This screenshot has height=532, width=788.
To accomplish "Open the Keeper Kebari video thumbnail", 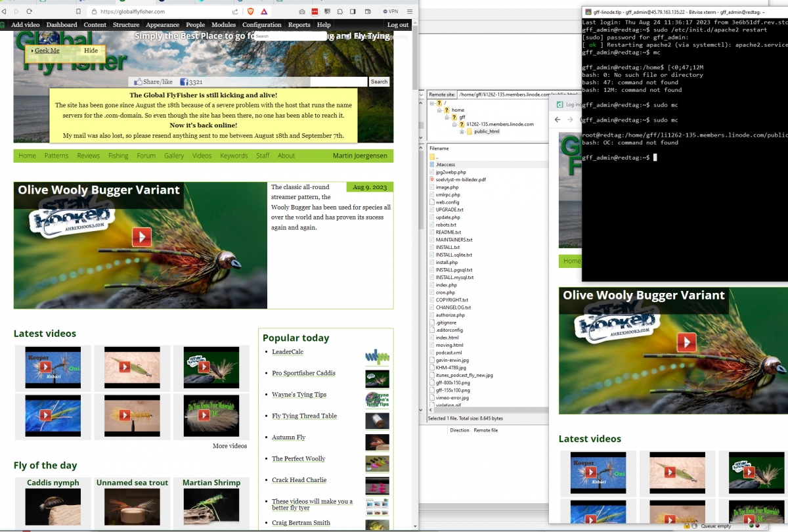I will click(53, 366).
